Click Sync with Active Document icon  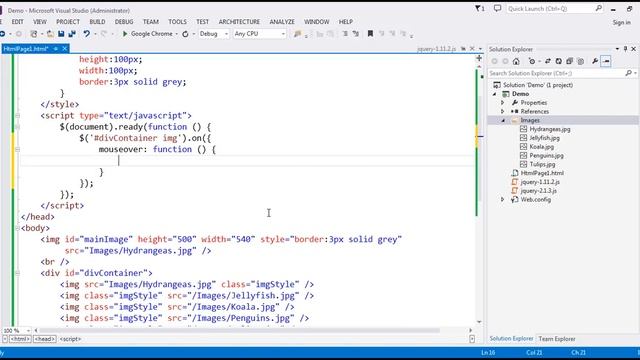tap(548, 61)
